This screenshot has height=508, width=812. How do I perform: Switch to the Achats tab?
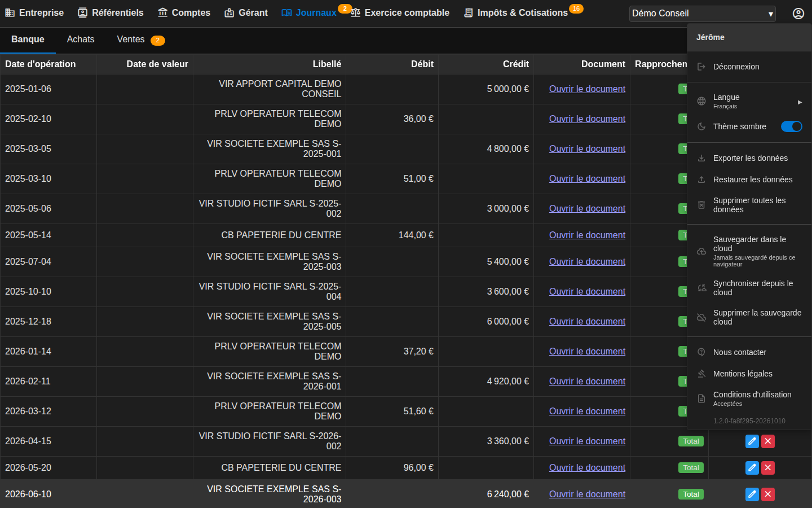click(81, 40)
